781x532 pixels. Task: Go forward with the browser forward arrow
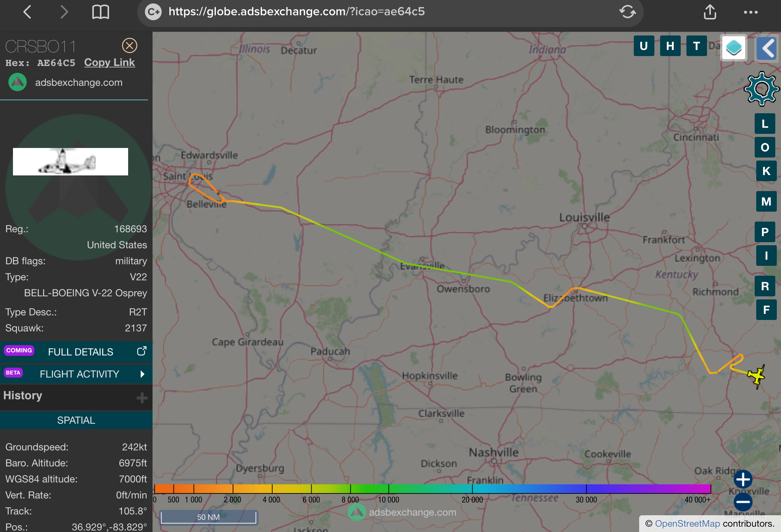[x=64, y=12]
